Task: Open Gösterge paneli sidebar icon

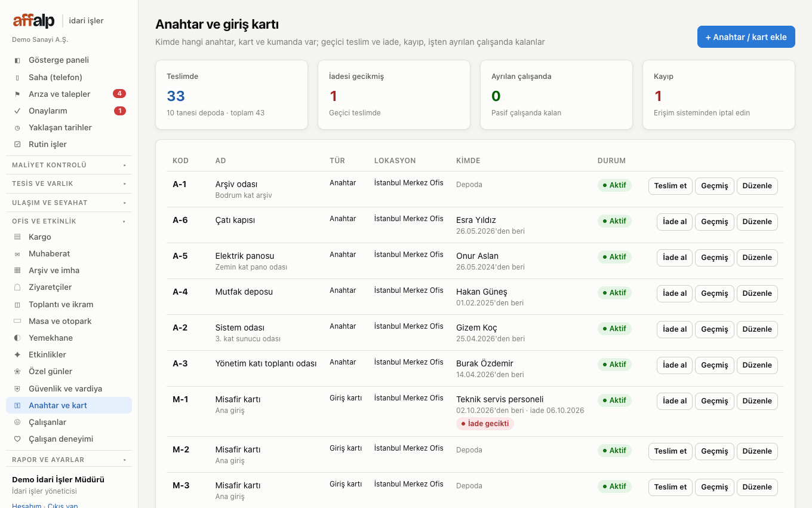Action: point(17,60)
